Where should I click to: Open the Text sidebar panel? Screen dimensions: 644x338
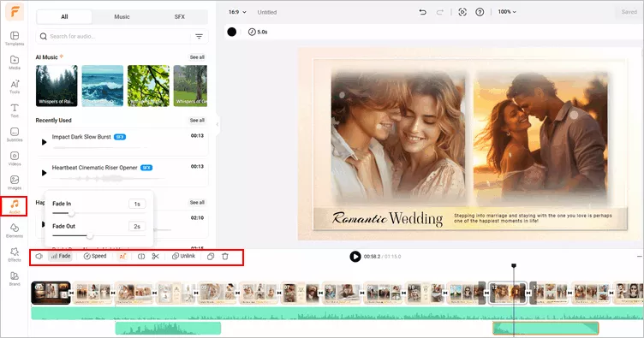tap(15, 110)
